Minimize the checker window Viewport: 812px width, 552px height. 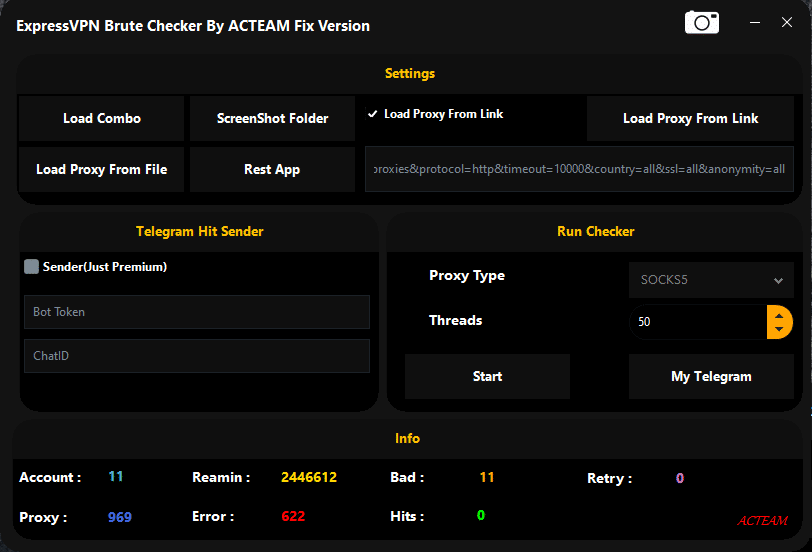click(x=755, y=22)
